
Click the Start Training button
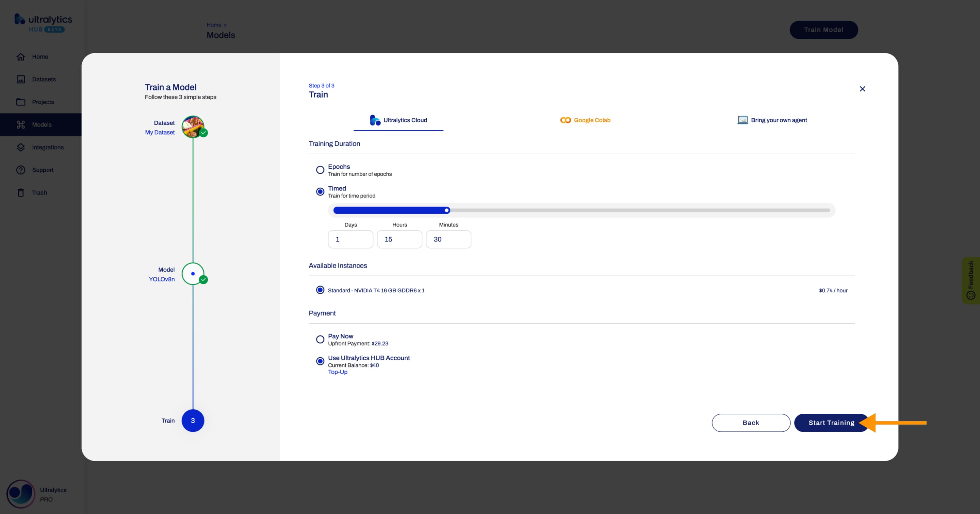(x=832, y=423)
